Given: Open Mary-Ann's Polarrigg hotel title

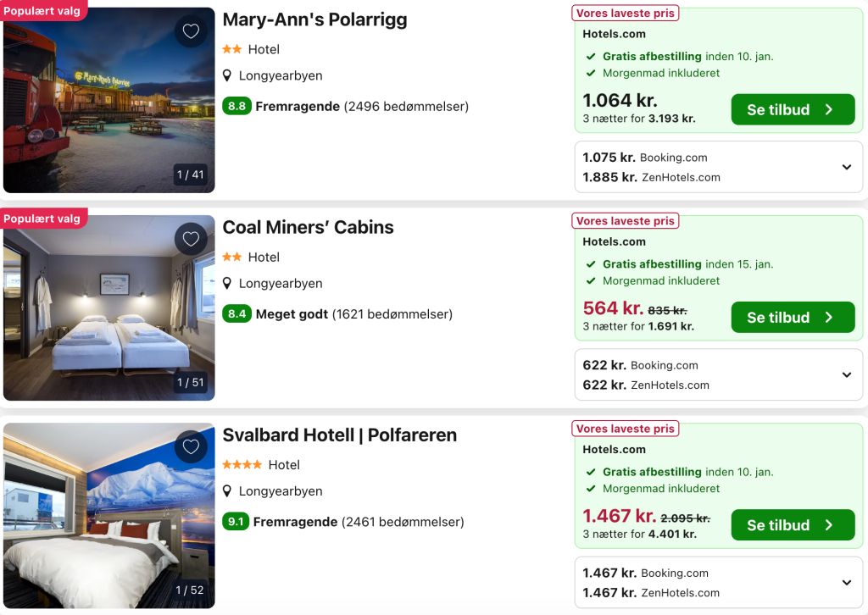Looking at the screenshot, I should click(x=314, y=19).
